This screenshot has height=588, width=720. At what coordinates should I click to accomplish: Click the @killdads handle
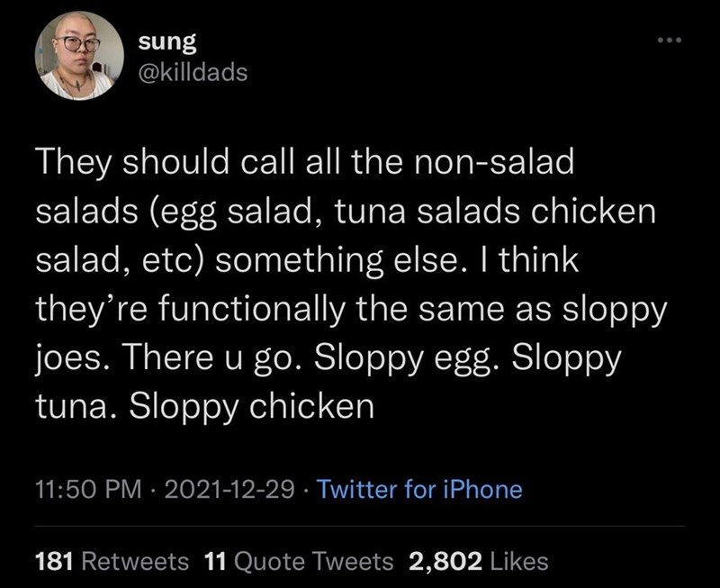click(192, 71)
